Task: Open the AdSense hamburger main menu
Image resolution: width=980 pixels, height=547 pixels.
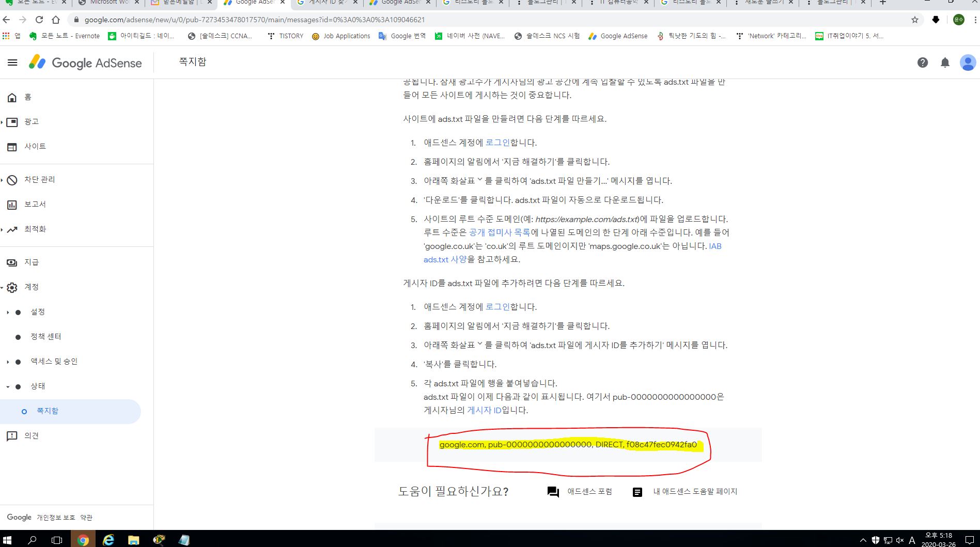Action: (x=12, y=62)
